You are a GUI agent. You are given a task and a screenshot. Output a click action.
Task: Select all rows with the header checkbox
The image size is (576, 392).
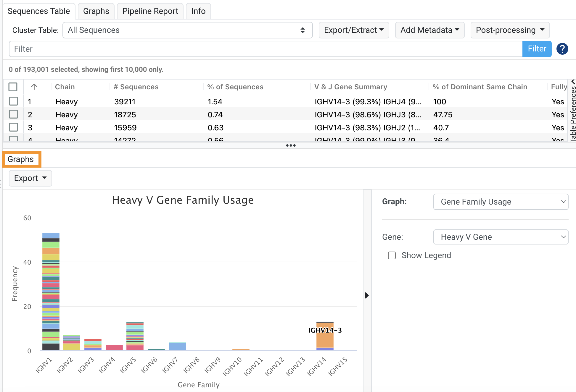tap(13, 87)
